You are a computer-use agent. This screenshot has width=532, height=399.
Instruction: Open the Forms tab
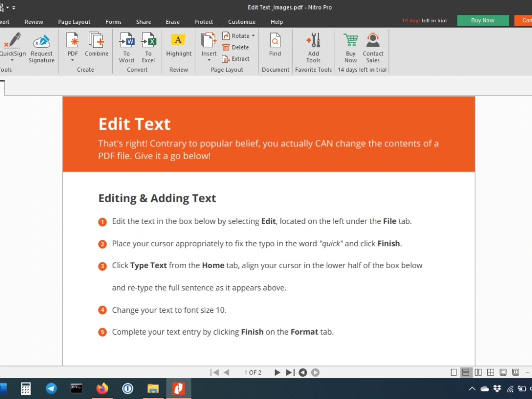(x=113, y=22)
